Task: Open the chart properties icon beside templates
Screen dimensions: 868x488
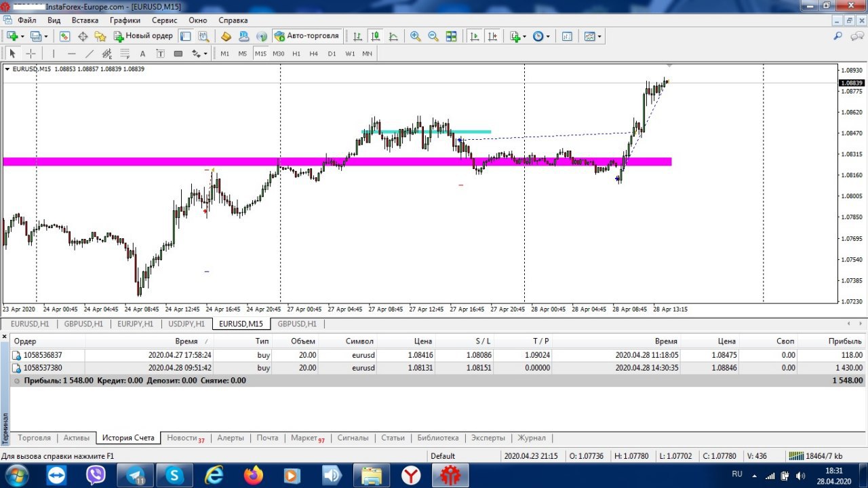Action: (567, 36)
